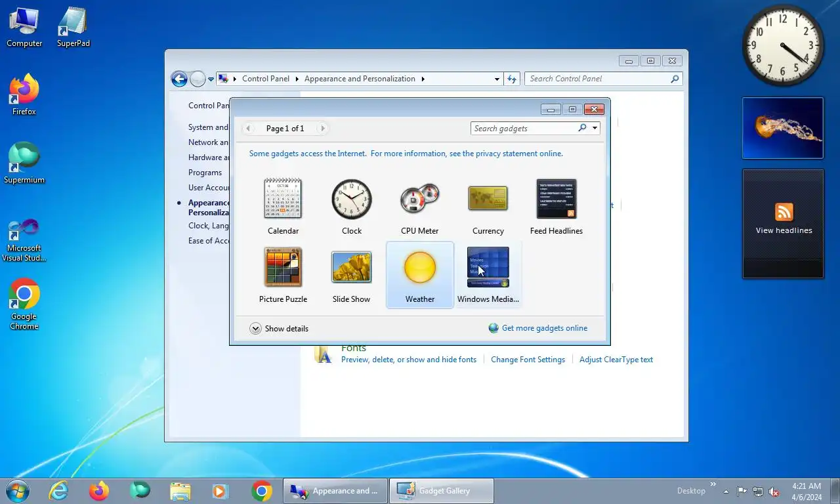Click Control Panel root icon in address bar
The image size is (840, 504).
[x=223, y=79]
